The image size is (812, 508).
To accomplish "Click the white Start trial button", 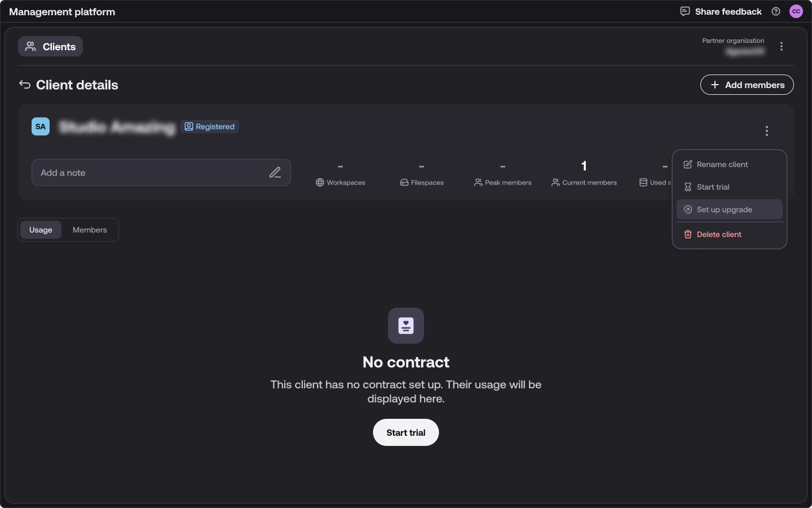I will click(x=406, y=432).
